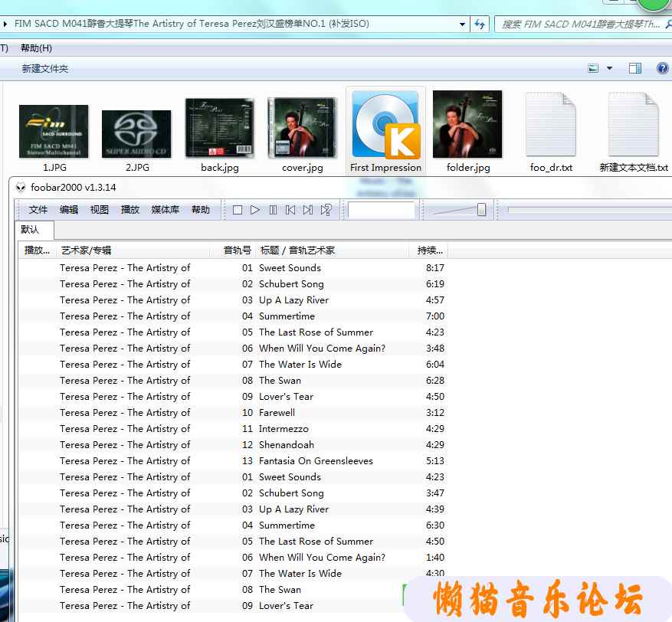
Task: Select track 09 Lover's Tear lasting 4:50
Action: [233, 396]
